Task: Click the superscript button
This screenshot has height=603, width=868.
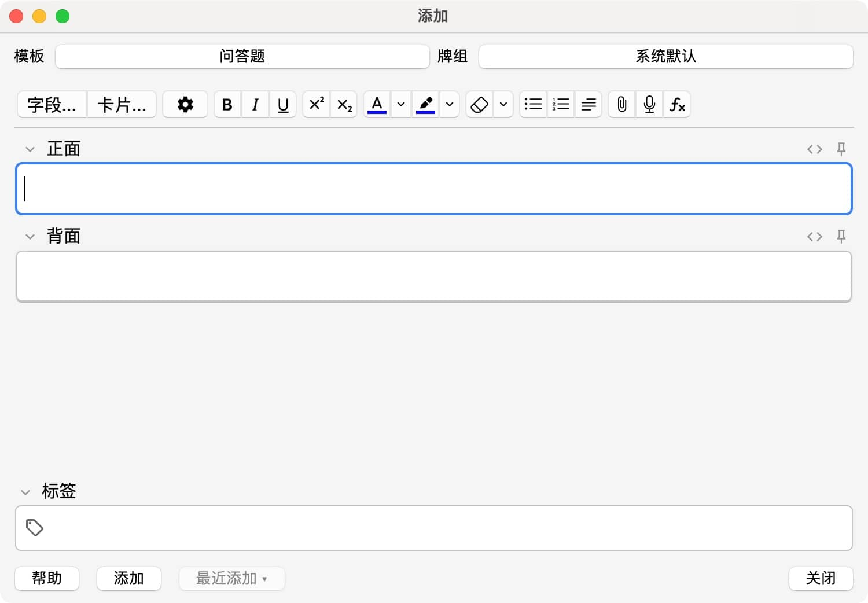Action: pos(316,105)
